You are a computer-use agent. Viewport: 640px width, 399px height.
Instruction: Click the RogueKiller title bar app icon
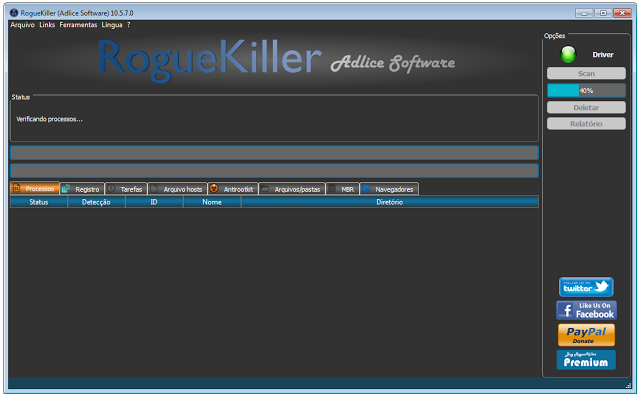pyautogui.click(x=14, y=13)
